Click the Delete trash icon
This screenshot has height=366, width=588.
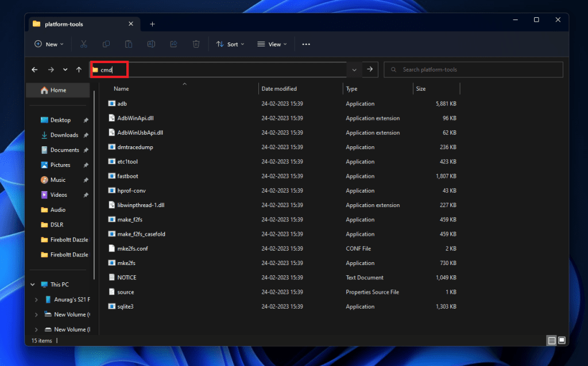196,44
